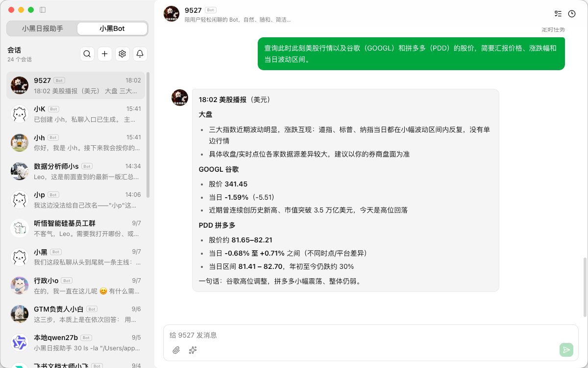The image size is (588, 368).
Task: Click the 一句话 summary line
Action: coord(280,281)
